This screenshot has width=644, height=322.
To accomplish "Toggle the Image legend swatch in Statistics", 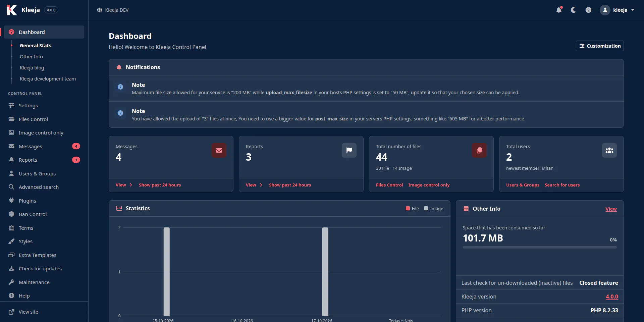I will tap(426, 209).
